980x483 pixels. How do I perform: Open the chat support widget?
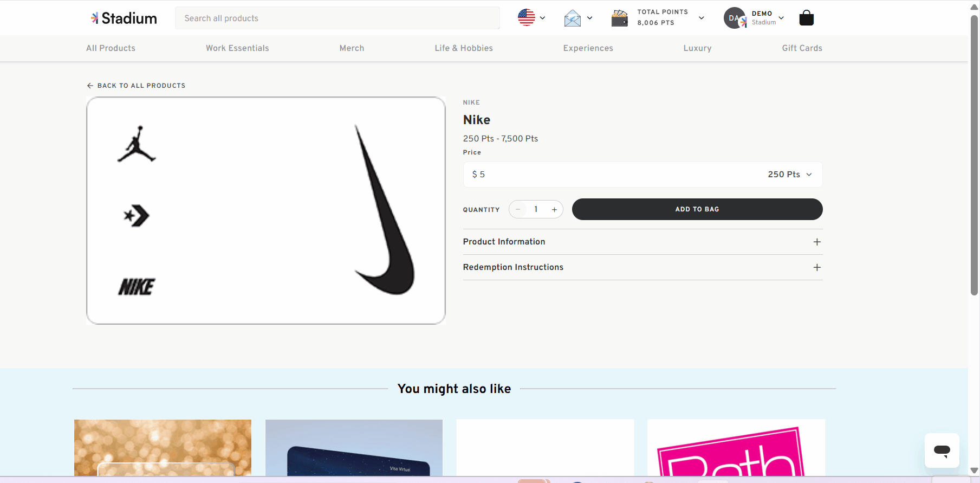click(x=942, y=450)
